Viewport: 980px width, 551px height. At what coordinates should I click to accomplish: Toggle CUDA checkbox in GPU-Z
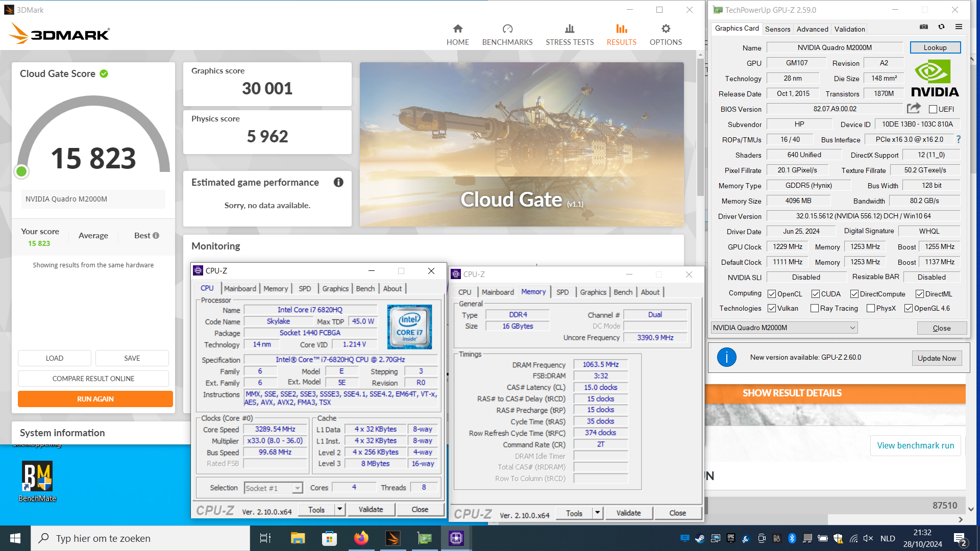816,294
